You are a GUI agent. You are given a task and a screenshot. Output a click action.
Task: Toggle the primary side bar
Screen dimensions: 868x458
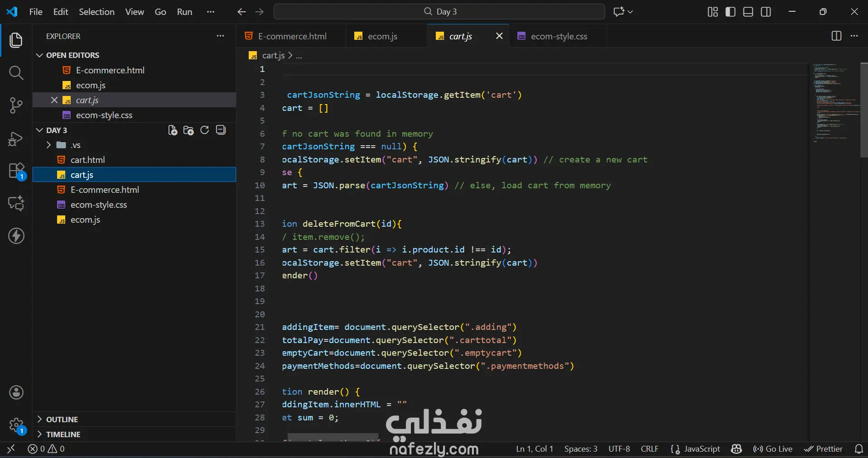[x=730, y=12]
